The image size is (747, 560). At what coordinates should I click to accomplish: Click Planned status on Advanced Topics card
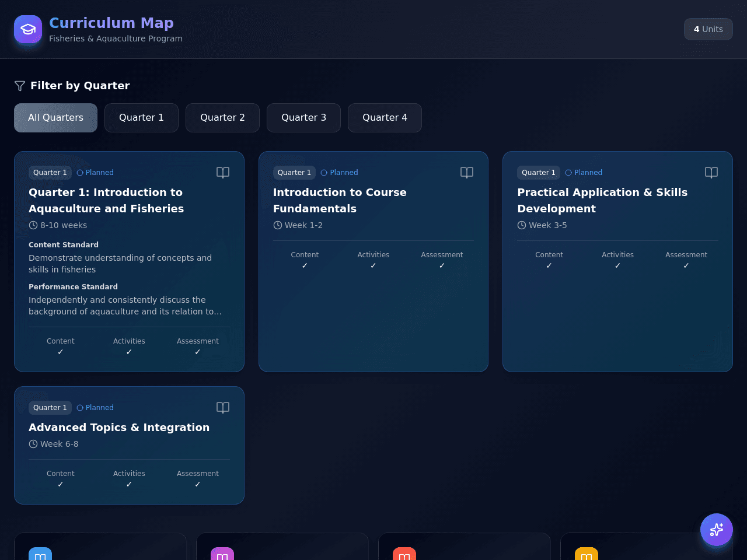pos(95,408)
